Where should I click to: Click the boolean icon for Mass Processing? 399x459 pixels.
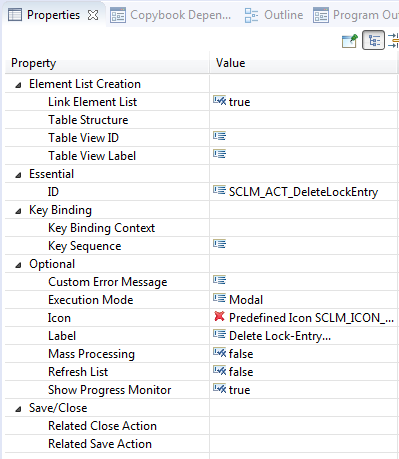click(x=220, y=352)
